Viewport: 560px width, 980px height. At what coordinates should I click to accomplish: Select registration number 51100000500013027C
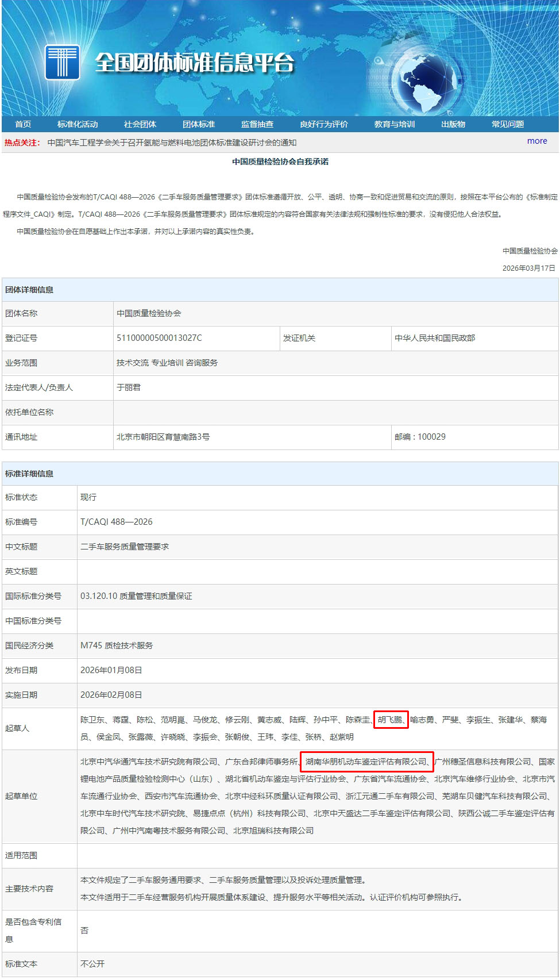(x=159, y=338)
